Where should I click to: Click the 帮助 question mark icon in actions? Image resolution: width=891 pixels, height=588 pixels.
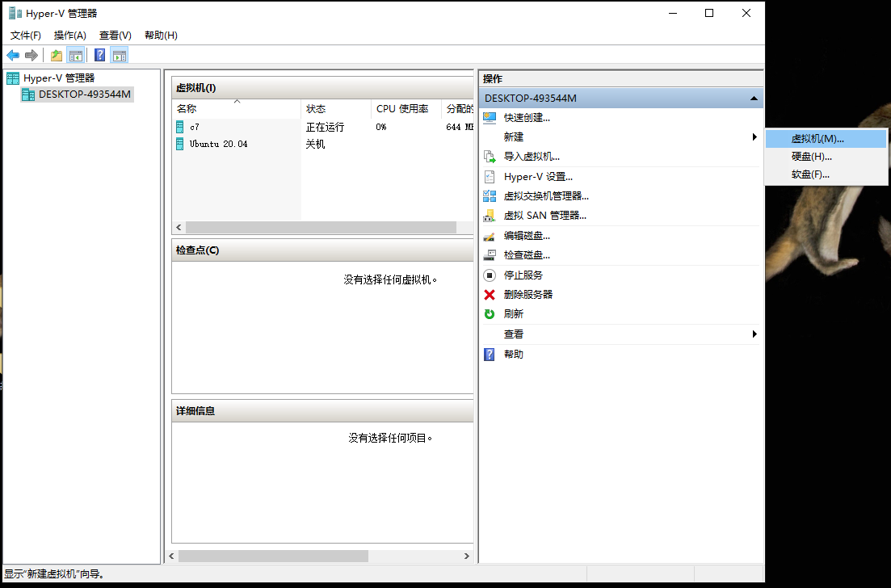[x=490, y=355]
